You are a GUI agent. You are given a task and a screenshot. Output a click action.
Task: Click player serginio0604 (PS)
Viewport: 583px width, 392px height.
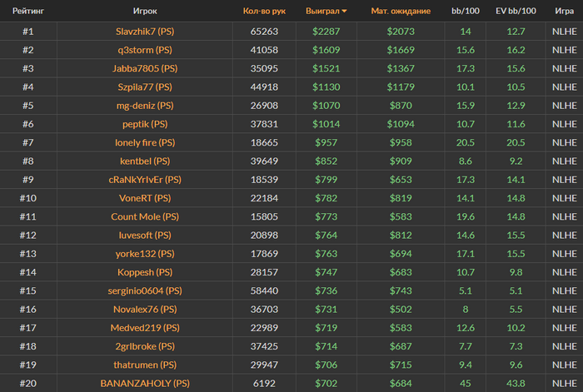145,290
